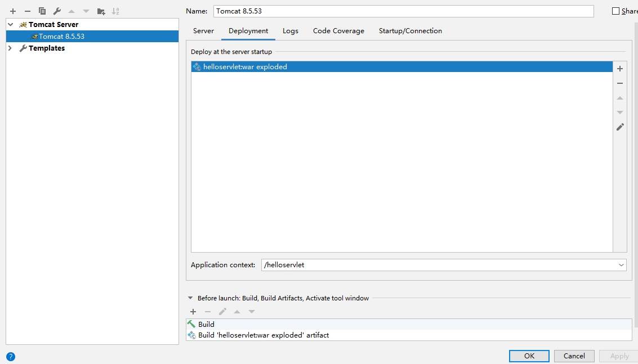Click the copy configuration icon

coord(42,11)
